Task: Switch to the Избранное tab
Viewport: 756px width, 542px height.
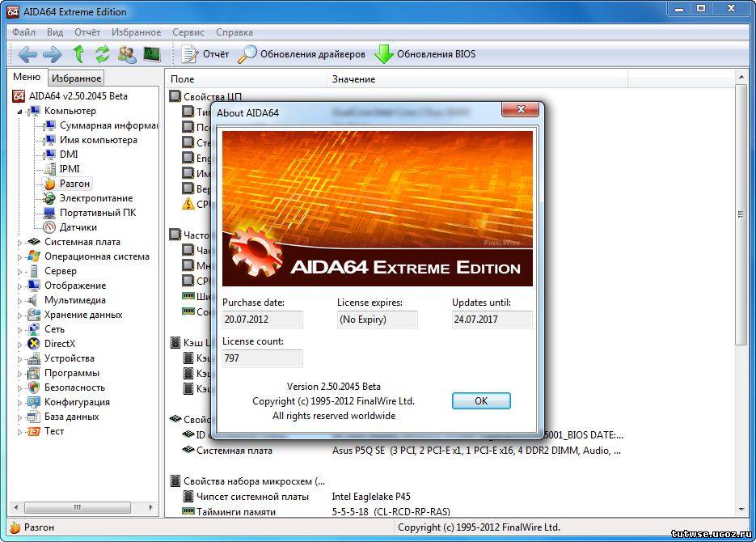Action: [x=76, y=78]
